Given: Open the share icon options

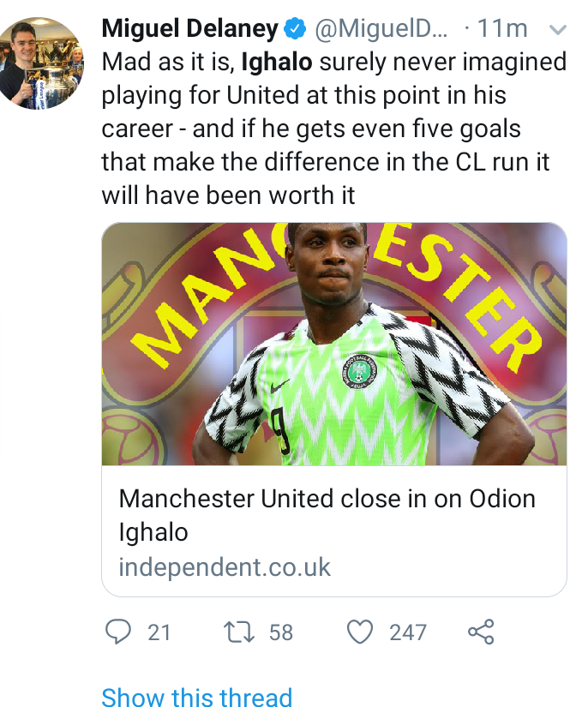Looking at the screenshot, I should click(x=480, y=632).
